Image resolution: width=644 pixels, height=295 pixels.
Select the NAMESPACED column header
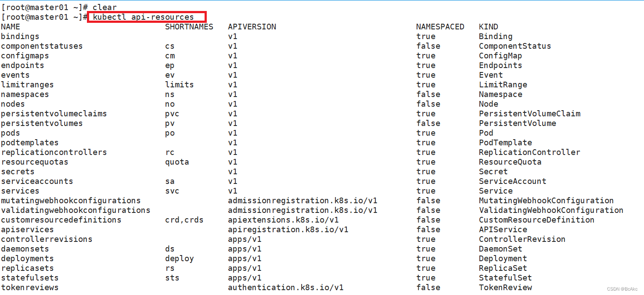coord(440,27)
